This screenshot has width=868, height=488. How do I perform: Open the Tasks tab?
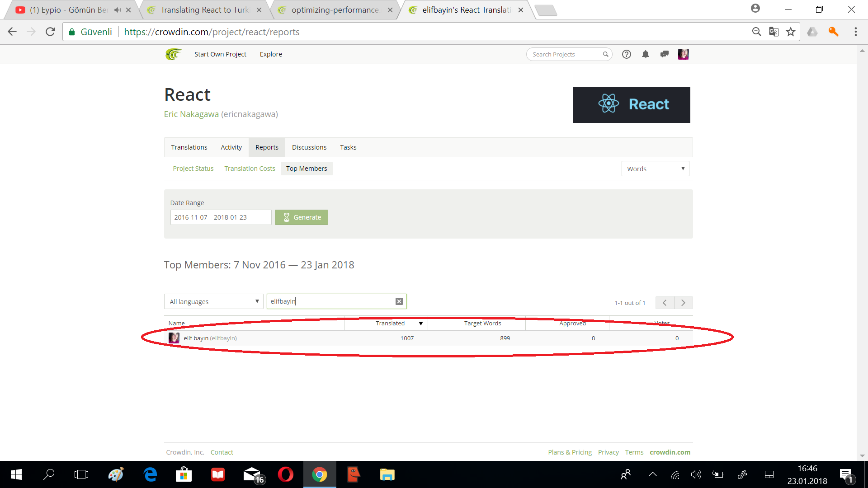coord(348,147)
